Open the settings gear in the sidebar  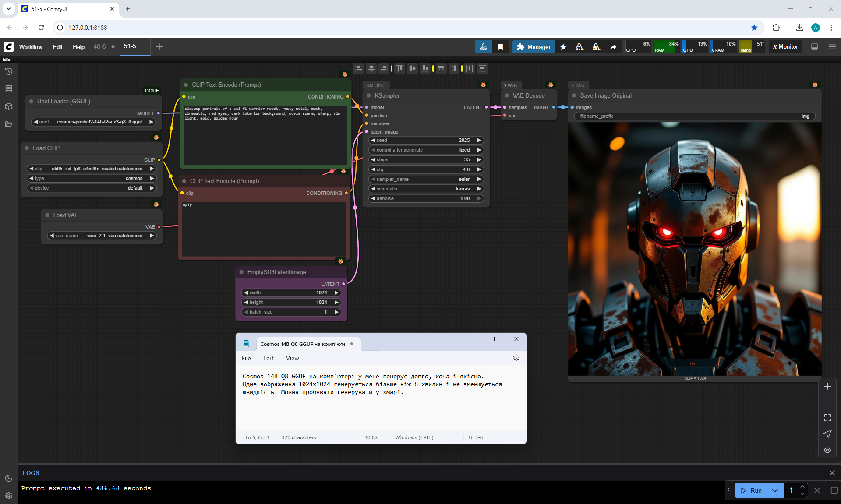pos(8,496)
